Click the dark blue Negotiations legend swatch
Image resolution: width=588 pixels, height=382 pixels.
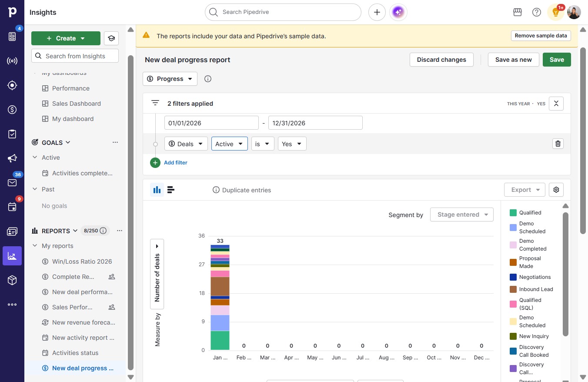(513, 277)
